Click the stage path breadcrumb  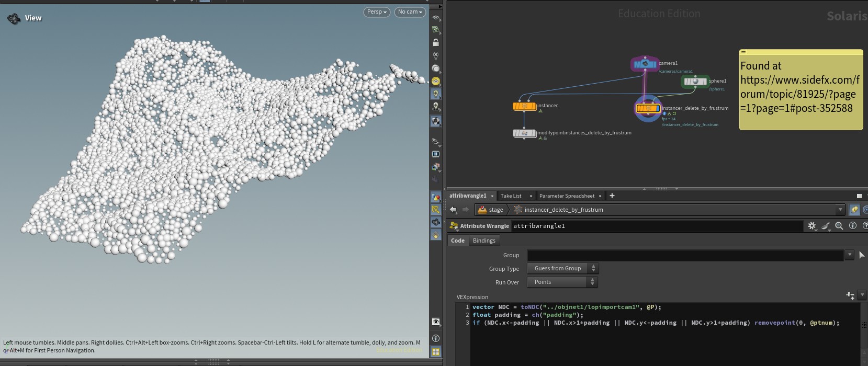pos(491,210)
